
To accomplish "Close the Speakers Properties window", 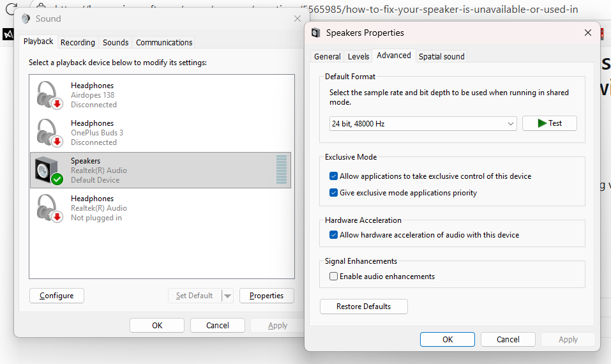I will pyautogui.click(x=588, y=33).
